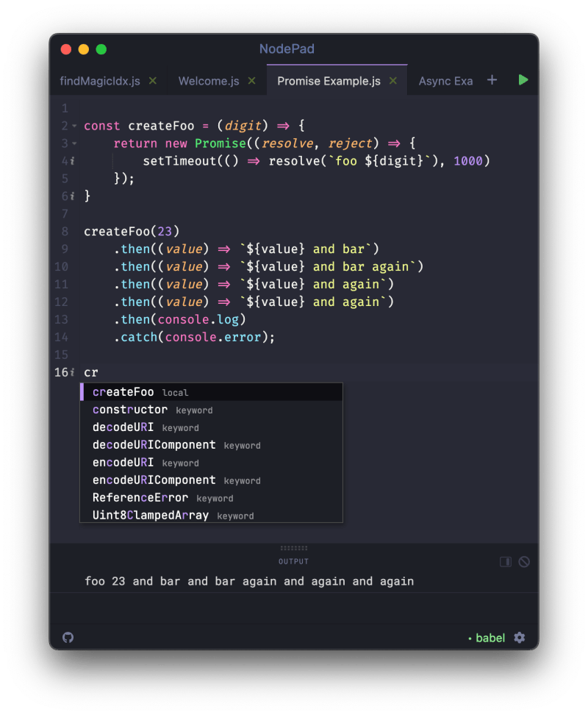The width and height of the screenshot is (588, 715).
Task: Close the Promise Example.js tab
Action: [x=391, y=81]
